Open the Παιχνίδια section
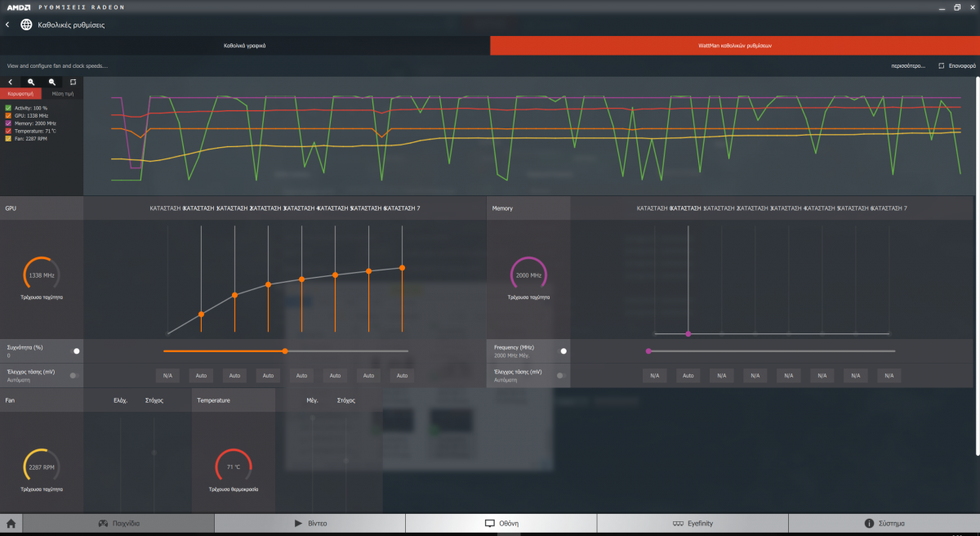The image size is (980, 536). tap(118, 523)
